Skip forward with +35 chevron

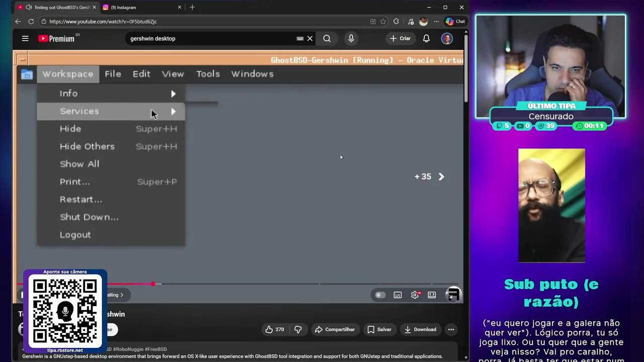click(441, 176)
